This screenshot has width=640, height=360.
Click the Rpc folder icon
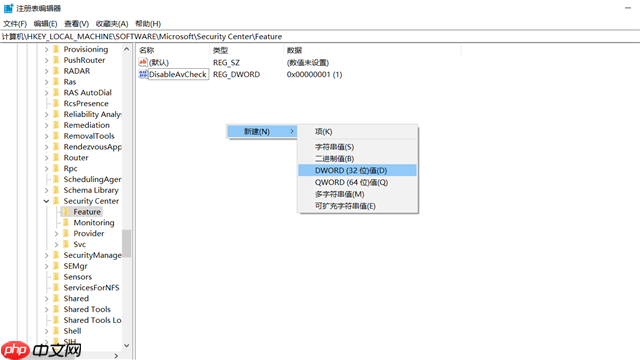tap(56, 168)
